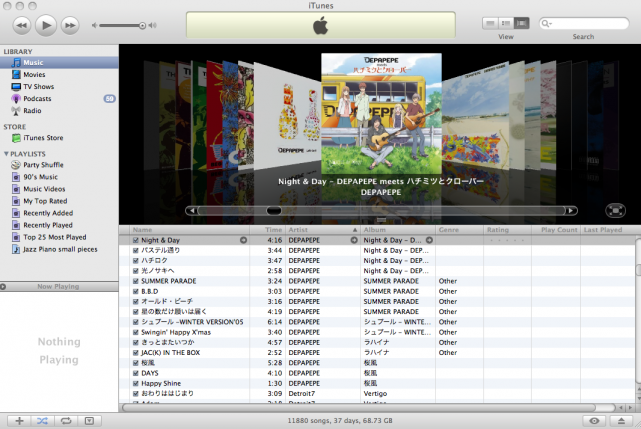Viewport: 641px width, 429px height.
Task: Uncheck JAC(K) IN THE BOX checkbox
Action: coord(135,353)
